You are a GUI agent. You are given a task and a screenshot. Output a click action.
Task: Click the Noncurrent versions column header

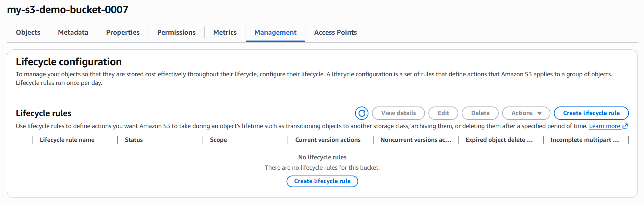[x=416, y=140]
